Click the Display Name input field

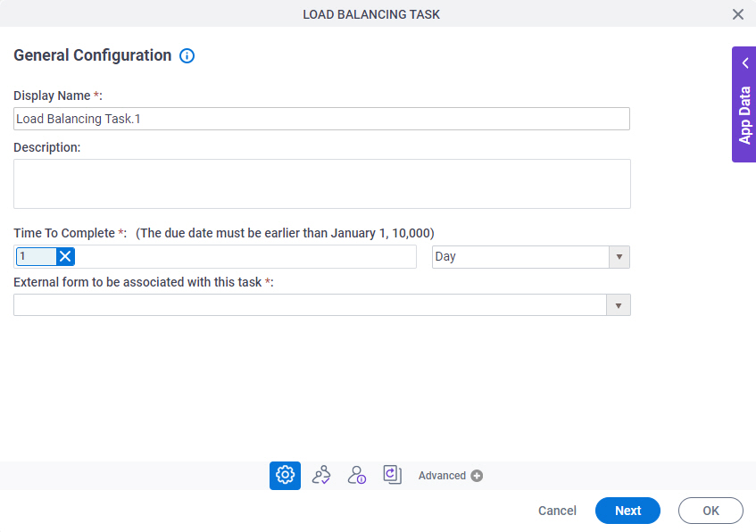pos(321,119)
